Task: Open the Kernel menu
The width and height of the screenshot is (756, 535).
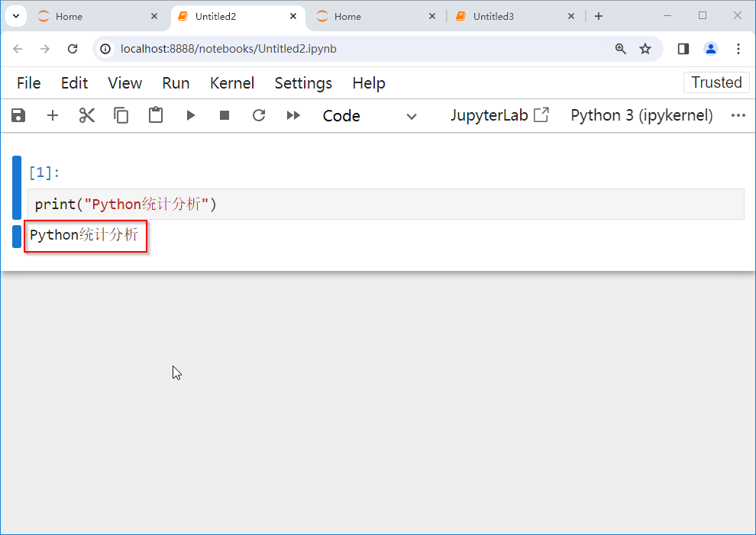Action: pos(232,83)
